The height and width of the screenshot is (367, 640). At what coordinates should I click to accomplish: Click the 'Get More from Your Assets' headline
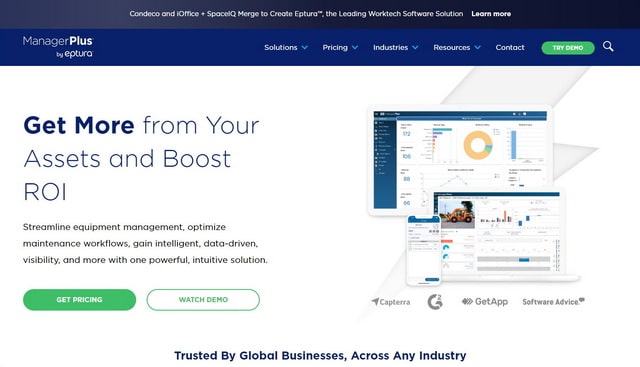click(x=141, y=158)
